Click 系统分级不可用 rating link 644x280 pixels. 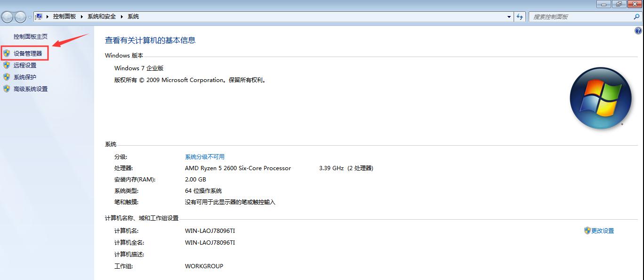(205, 156)
